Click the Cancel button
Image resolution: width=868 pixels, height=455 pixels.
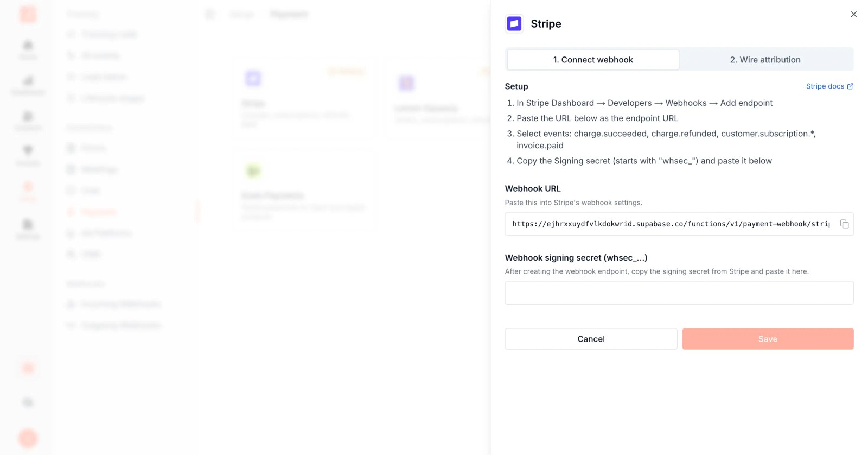591,339
